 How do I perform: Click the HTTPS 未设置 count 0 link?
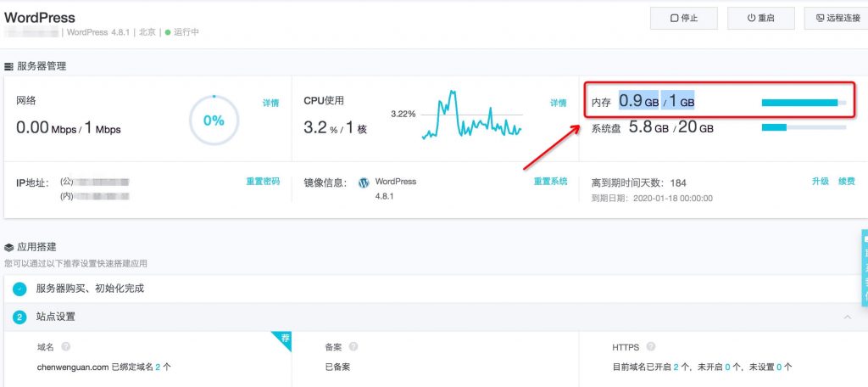[x=780, y=367]
